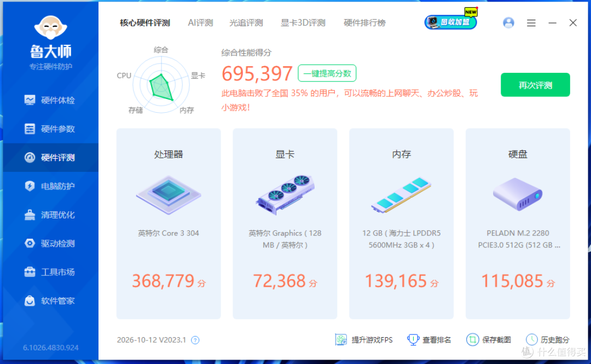Click the 处理器 card heading

pos(169,155)
